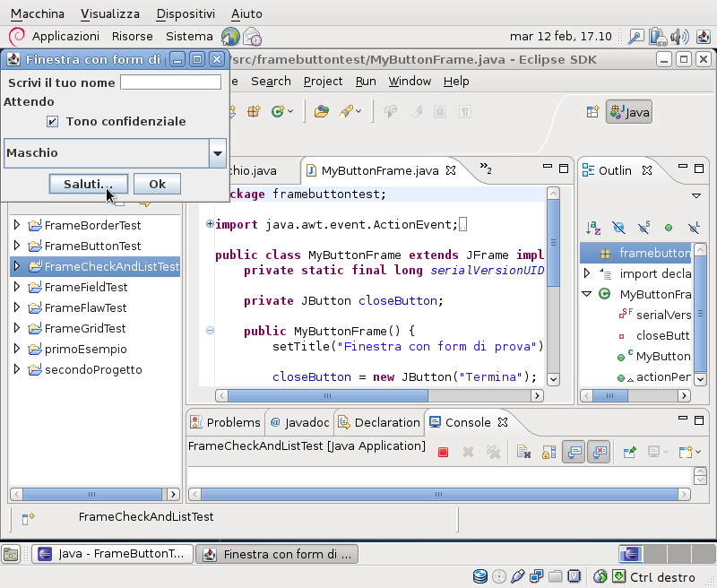717x588 pixels.
Task: Click the editor horizontal scrollbar thumb
Action: click(328, 395)
